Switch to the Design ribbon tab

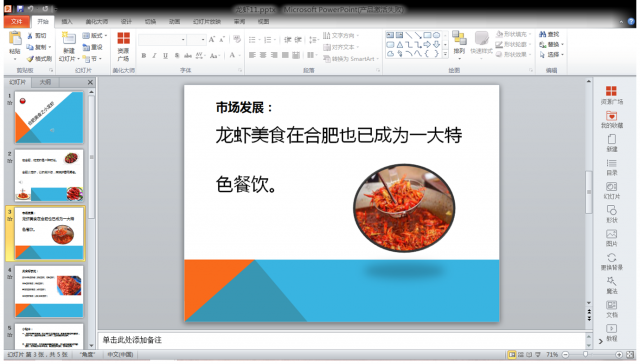click(x=126, y=22)
